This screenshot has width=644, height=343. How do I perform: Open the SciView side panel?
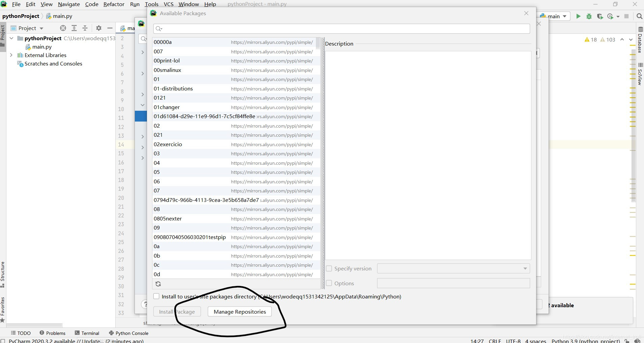[640, 74]
